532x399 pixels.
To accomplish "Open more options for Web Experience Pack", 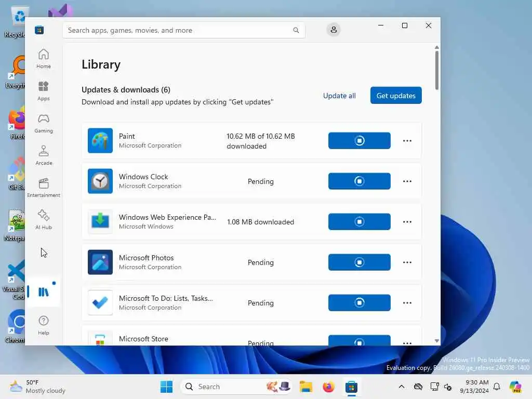I will (x=407, y=221).
